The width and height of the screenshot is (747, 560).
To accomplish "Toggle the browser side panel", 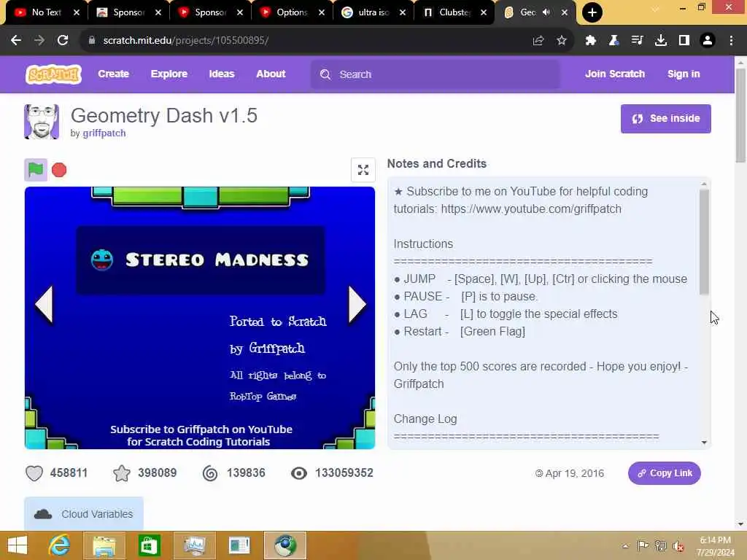I will coord(684,41).
